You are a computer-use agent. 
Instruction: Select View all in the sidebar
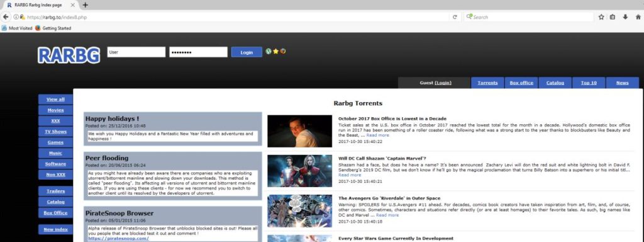[55, 99]
